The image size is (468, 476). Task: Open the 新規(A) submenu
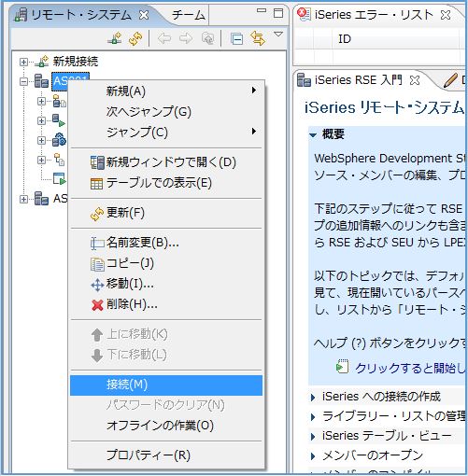click(x=166, y=91)
